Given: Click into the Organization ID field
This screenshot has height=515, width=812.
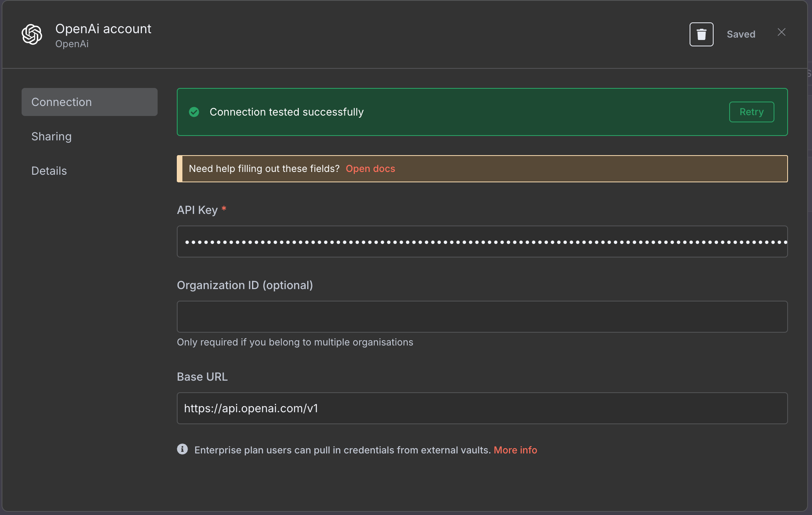Looking at the screenshot, I should point(482,317).
